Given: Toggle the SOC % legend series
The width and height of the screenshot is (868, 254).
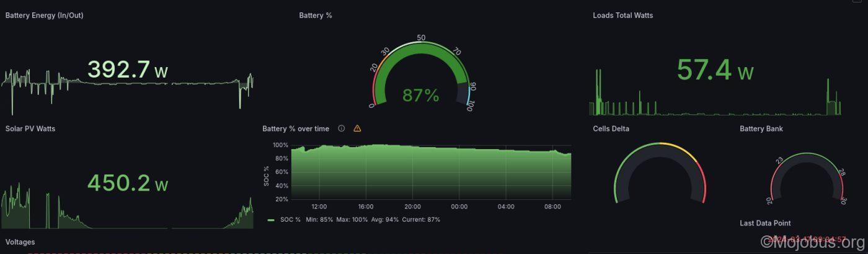Looking at the screenshot, I should coord(289,220).
